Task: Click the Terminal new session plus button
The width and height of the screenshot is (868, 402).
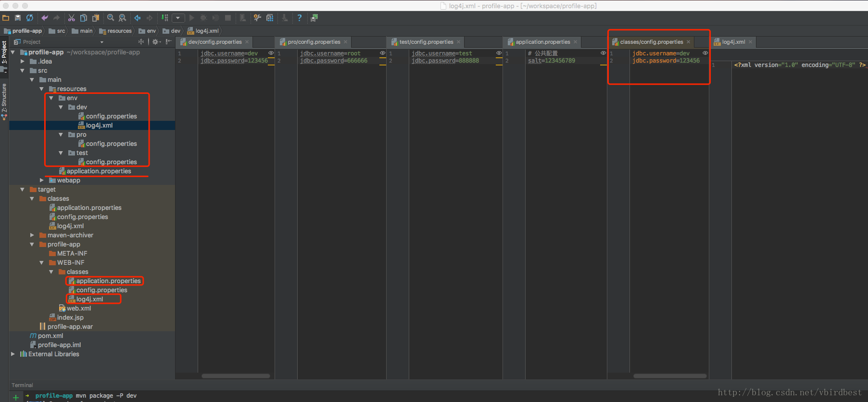Action: [16, 397]
